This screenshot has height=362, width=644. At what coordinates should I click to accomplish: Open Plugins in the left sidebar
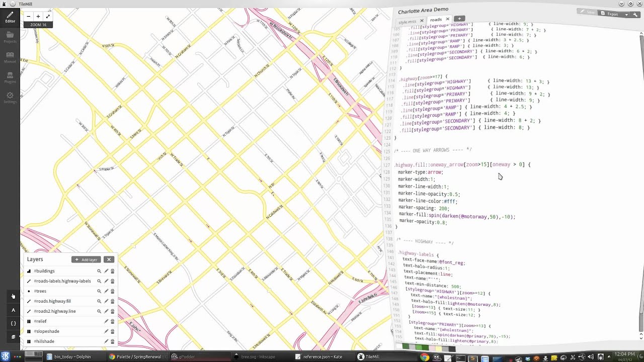(x=10, y=77)
